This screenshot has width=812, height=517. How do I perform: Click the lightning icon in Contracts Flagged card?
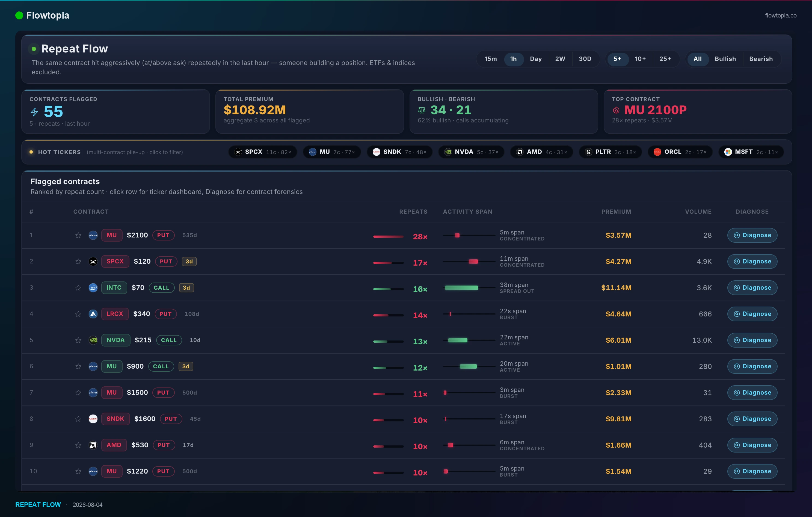point(34,112)
